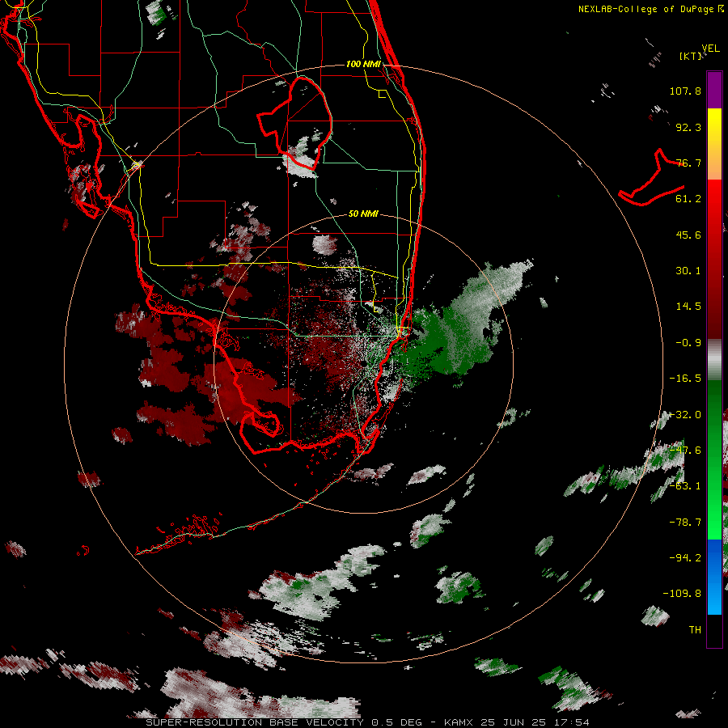Select the -94.2 velocity scale value

[685, 557]
